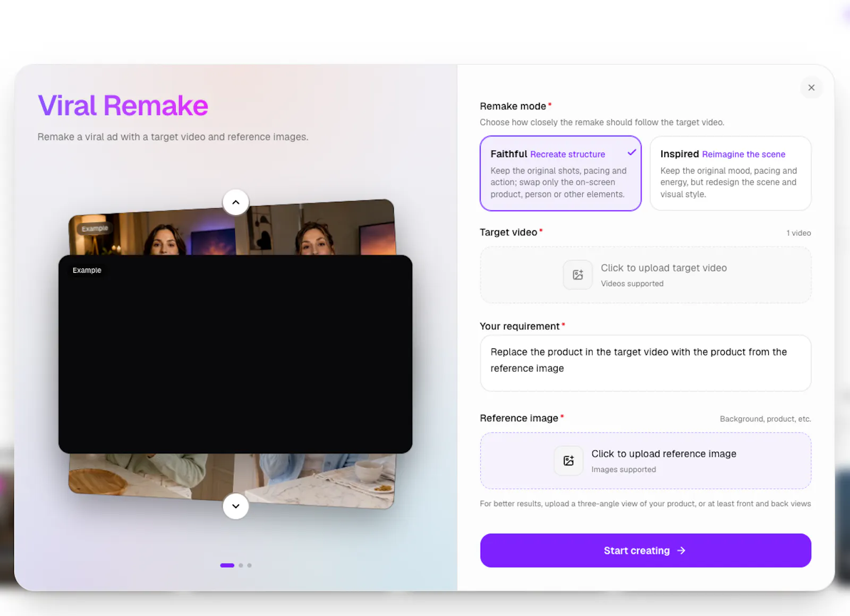Go to third carousel dot
The height and width of the screenshot is (616, 850).
coord(249,566)
